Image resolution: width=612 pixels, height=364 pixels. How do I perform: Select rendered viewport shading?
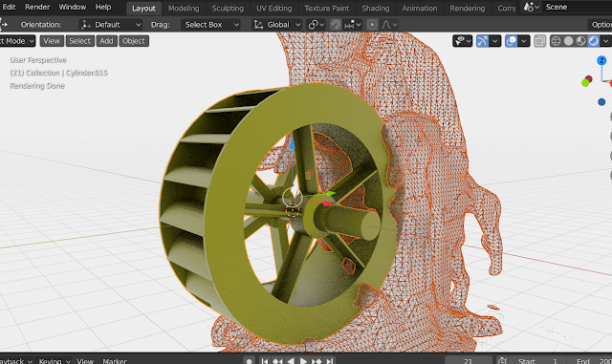coord(594,41)
